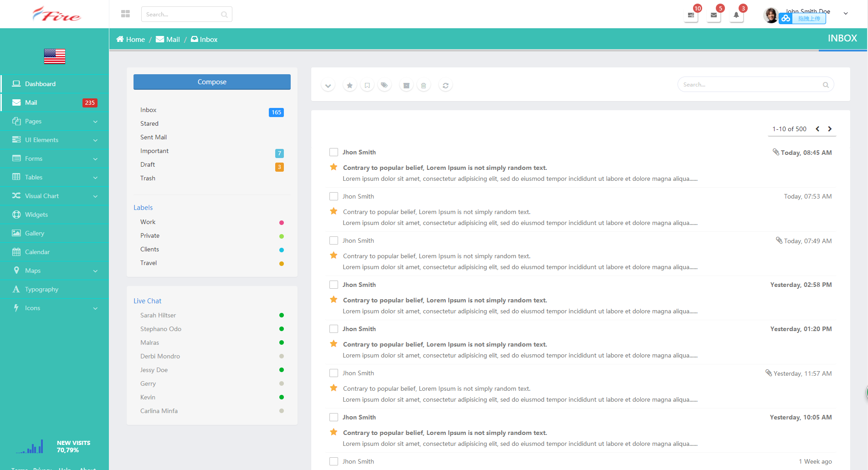Click the Fire logo
Viewport: 868px width, 470px height.
pyautogui.click(x=56, y=15)
